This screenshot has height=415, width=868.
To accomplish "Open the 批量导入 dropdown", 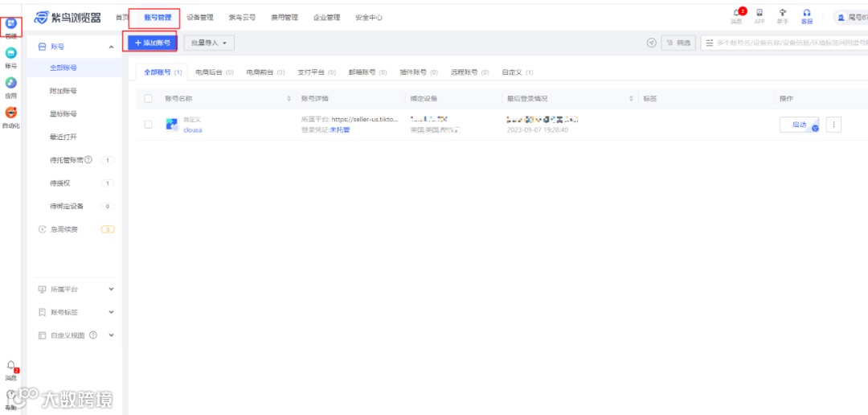I will click(209, 43).
